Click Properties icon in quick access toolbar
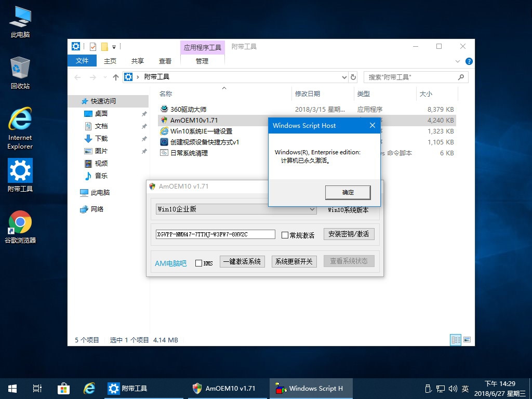Image resolution: width=532 pixels, height=399 pixels. pos(92,46)
